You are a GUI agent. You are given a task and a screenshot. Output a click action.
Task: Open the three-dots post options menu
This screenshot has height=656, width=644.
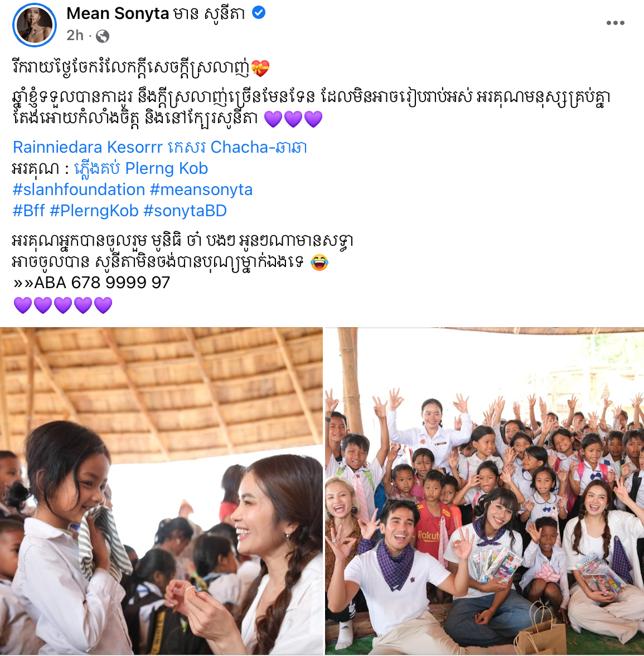click(615, 23)
